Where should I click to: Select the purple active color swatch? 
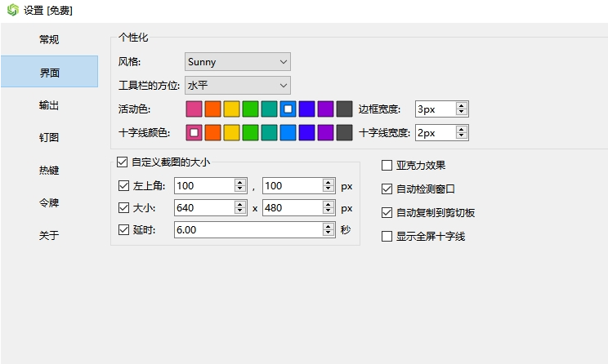click(325, 109)
